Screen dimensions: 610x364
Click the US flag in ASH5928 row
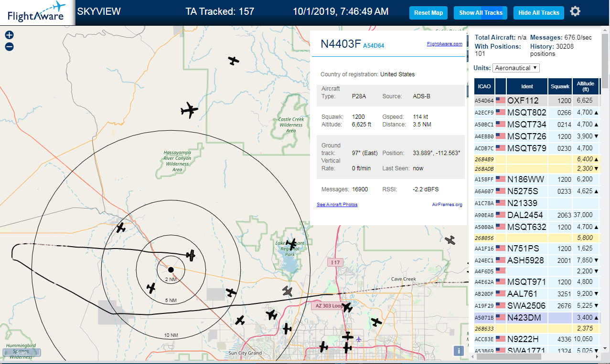pyautogui.click(x=501, y=260)
